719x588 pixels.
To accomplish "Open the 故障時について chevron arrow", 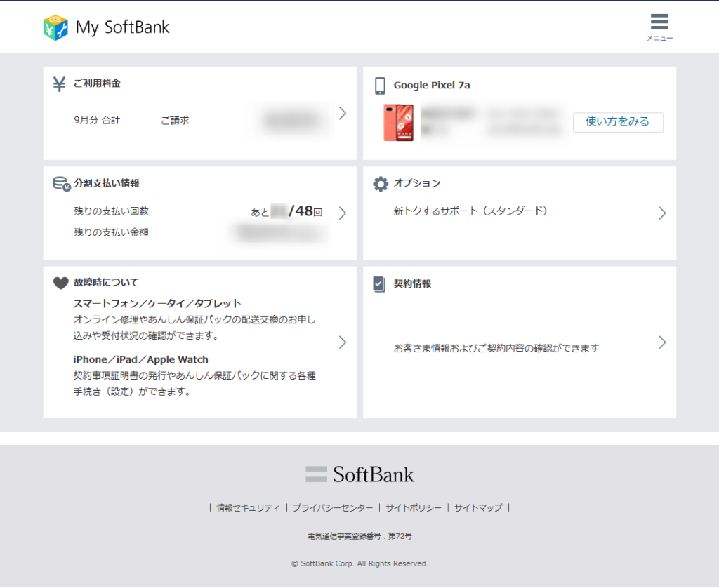I will click(x=343, y=342).
